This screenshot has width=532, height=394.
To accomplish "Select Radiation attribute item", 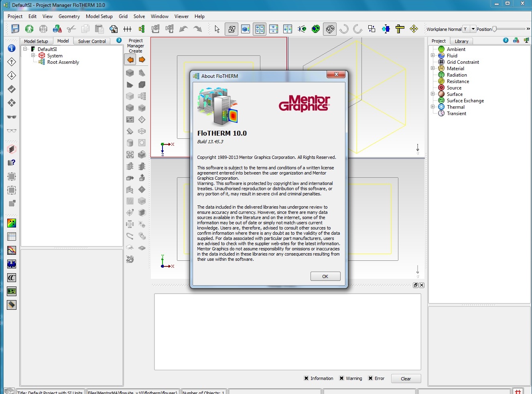I will click(x=457, y=75).
